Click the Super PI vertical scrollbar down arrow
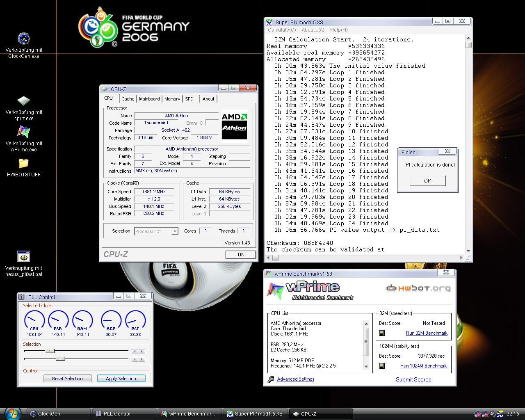 [468, 251]
